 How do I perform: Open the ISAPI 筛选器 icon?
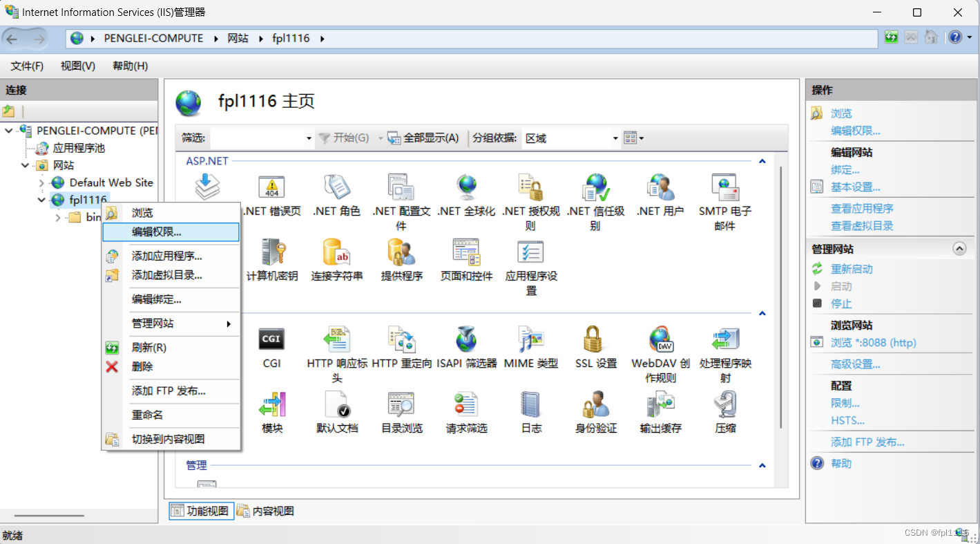[466, 339]
